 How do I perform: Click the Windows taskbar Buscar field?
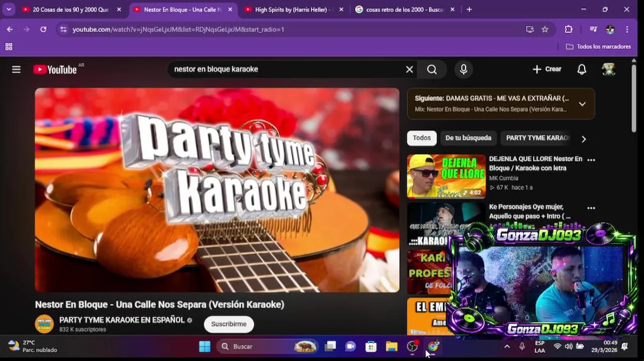pos(267,346)
